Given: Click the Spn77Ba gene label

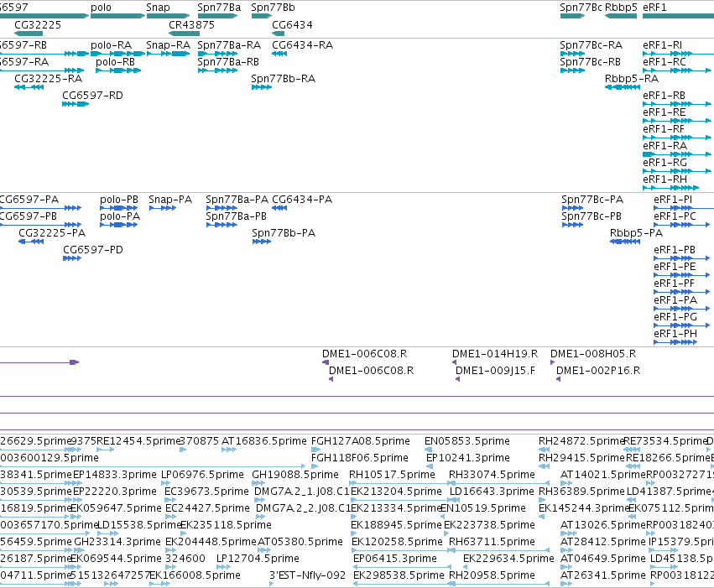Looking at the screenshot, I should coord(219,8).
